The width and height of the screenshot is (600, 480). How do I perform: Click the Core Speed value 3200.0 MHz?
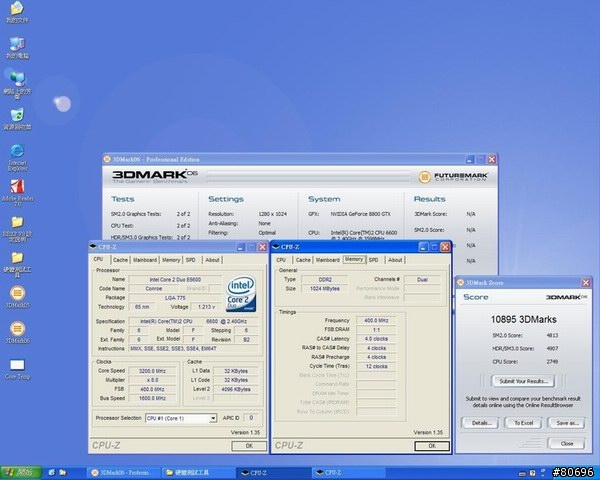coord(153,371)
